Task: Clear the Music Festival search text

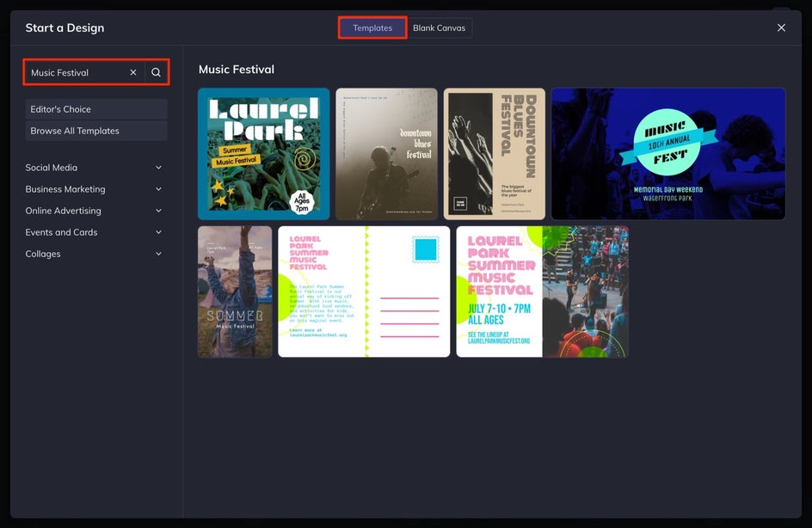Action: point(133,72)
